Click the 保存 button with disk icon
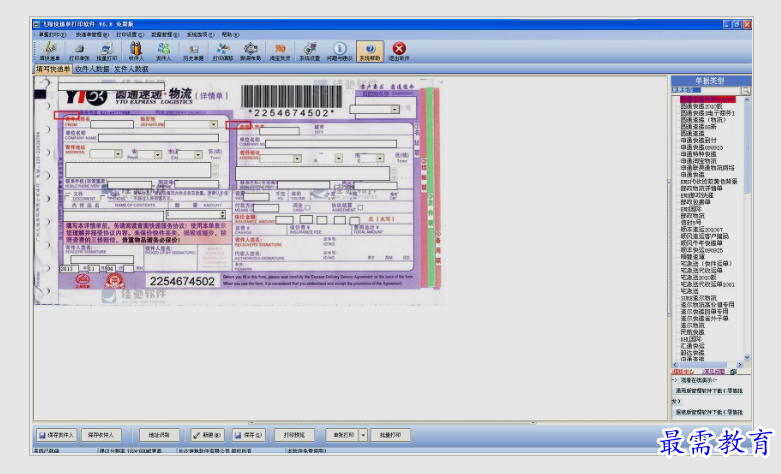The image size is (781, 474). pos(249,435)
